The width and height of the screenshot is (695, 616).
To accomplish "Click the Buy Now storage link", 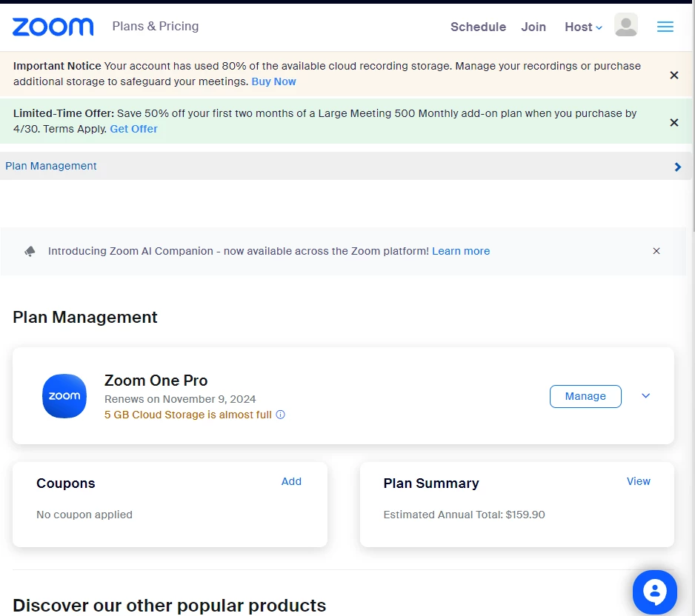I will 273,81.
